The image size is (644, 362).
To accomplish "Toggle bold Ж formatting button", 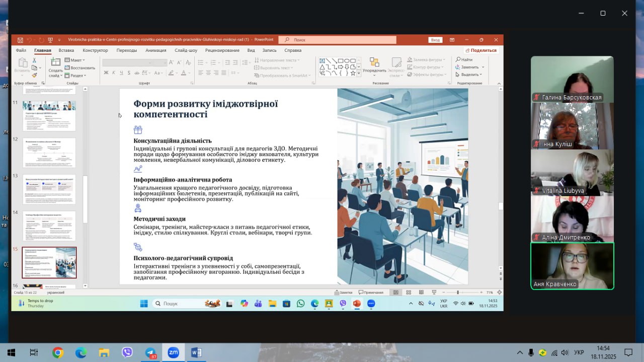I will point(106,73).
